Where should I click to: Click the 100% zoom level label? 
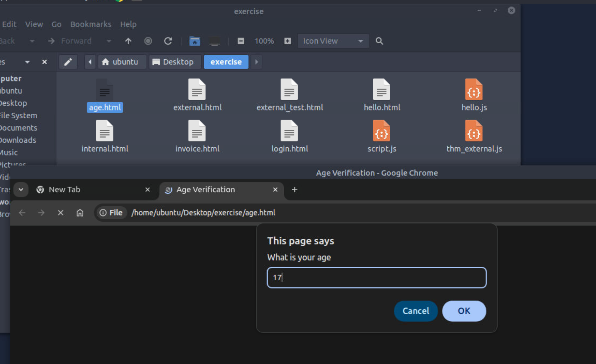[x=264, y=41]
